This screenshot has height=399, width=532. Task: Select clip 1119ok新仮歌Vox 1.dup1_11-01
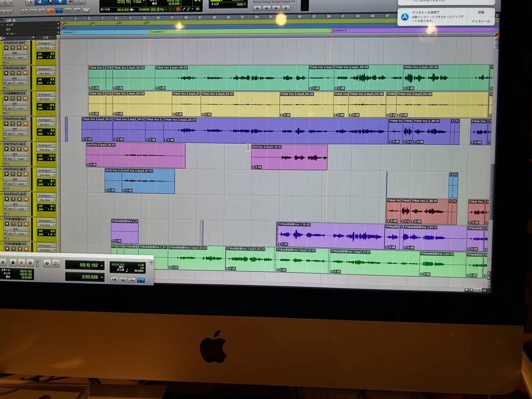375,262
